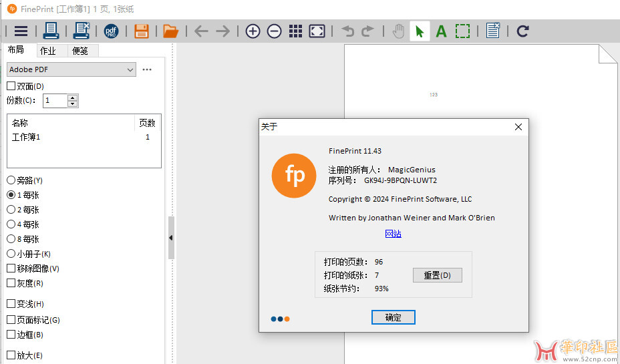Click the serial number GK94J-9BPQN-LUWT2

click(x=401, y=180)
